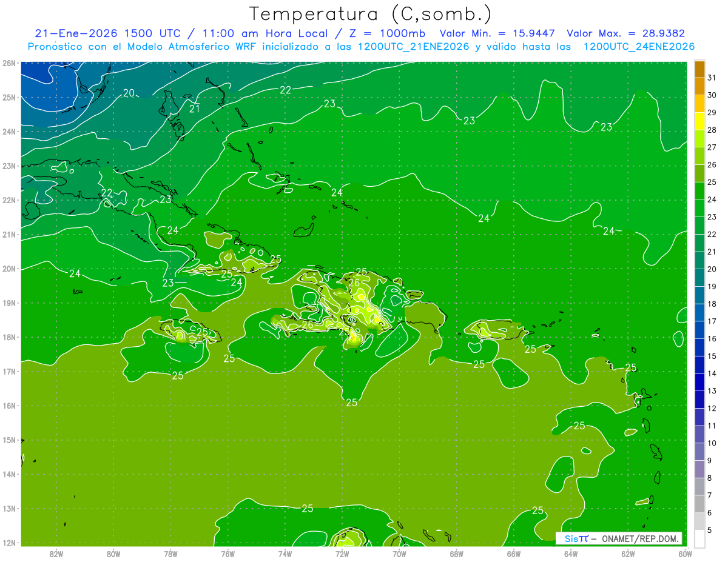Click the 21 contour label over the Bahamas

point(194,109)
